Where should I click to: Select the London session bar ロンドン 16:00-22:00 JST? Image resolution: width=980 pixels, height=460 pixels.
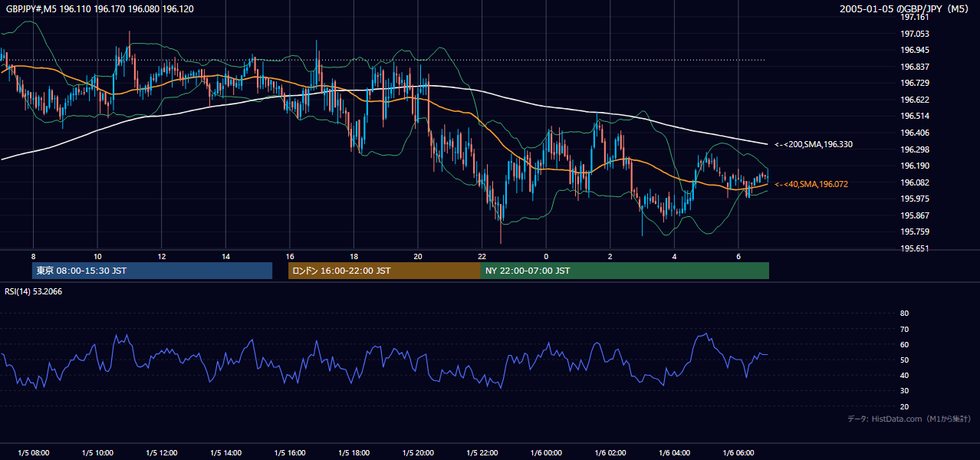click(384, 271)
